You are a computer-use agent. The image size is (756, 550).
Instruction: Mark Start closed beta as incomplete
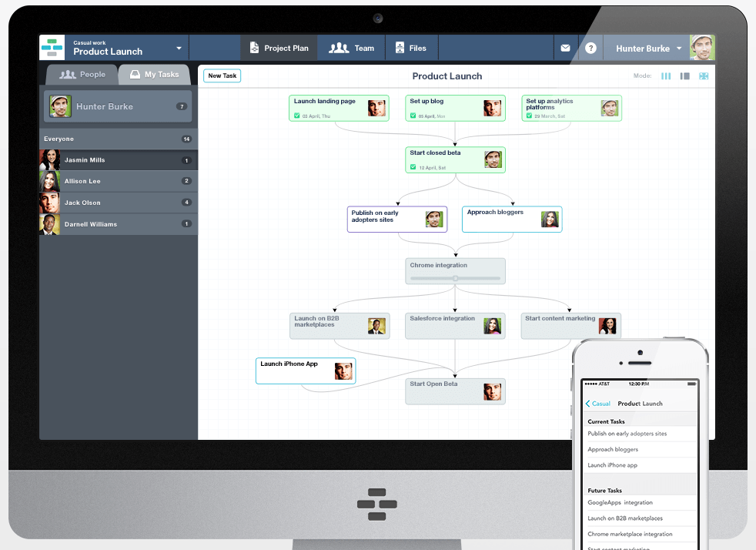point(413,166)
